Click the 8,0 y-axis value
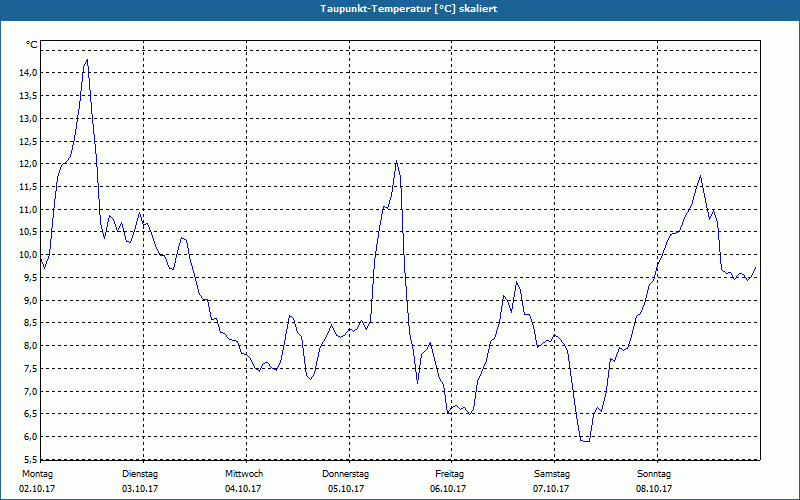Image resolution: width=800 pixels, height=500 pixels. (x=30, y=346)
